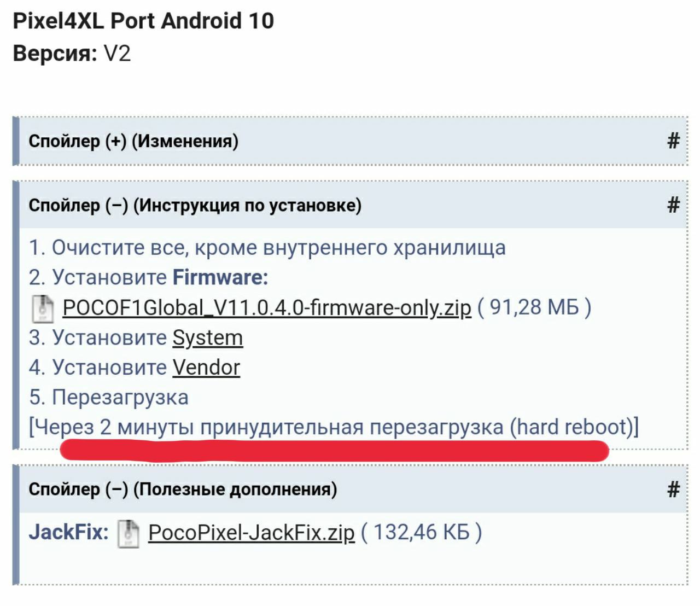Click the Pixel4XL Port Android 10 title

pos(143,21)
